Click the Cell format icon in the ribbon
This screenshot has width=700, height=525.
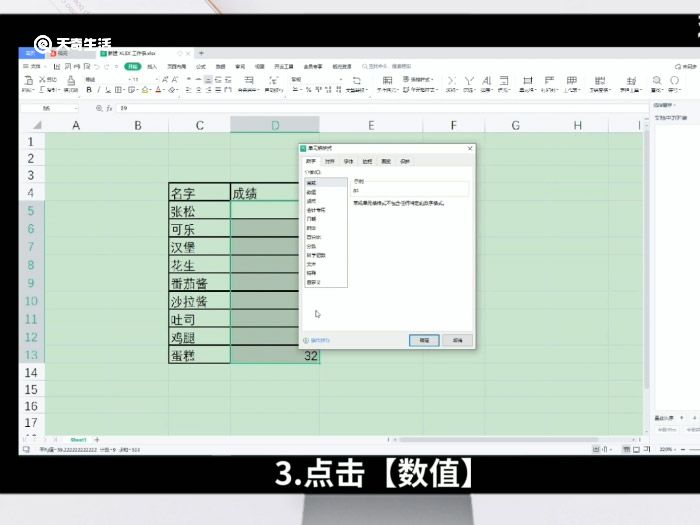click(528, 80)
